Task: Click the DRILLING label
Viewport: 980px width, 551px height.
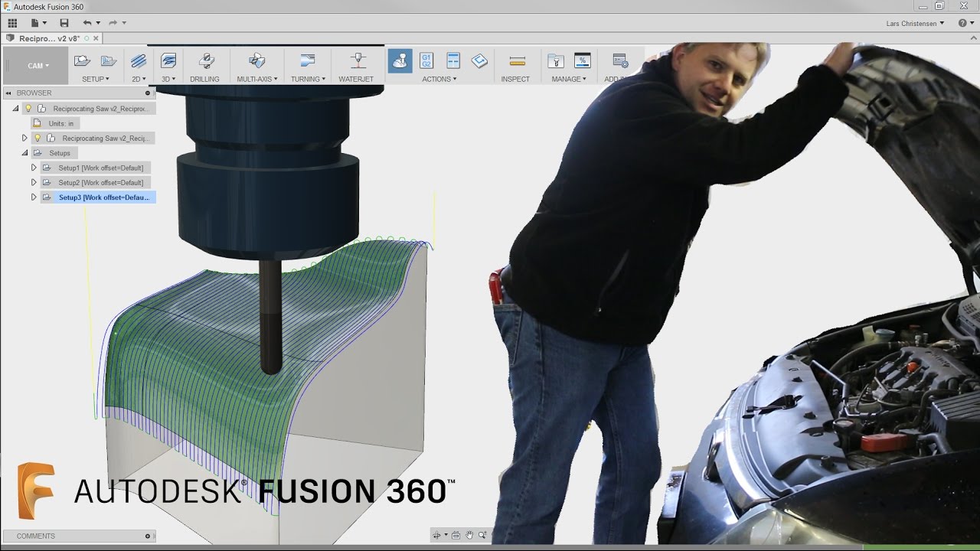Action: pos(204,79)
